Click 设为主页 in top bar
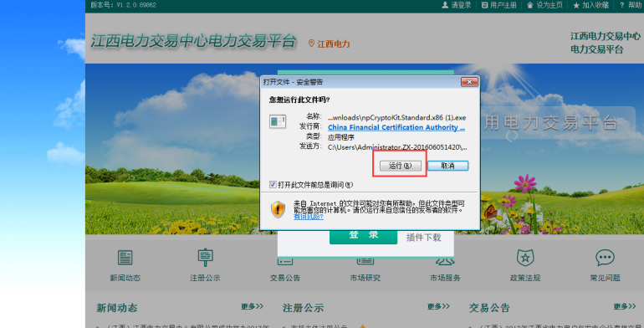 click(544, 5)
